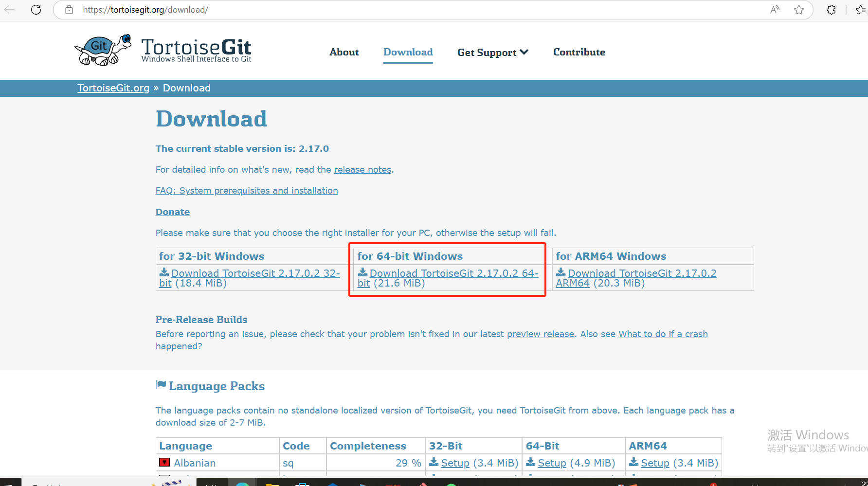Click the 'Code' column header
Viewport: 868px width, 486px height.
tap(303, 446)
